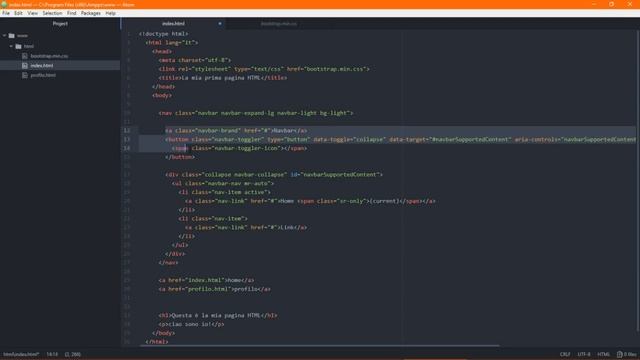
Task: Click the navbar-brand anchor line
Action: click(236, 131)
